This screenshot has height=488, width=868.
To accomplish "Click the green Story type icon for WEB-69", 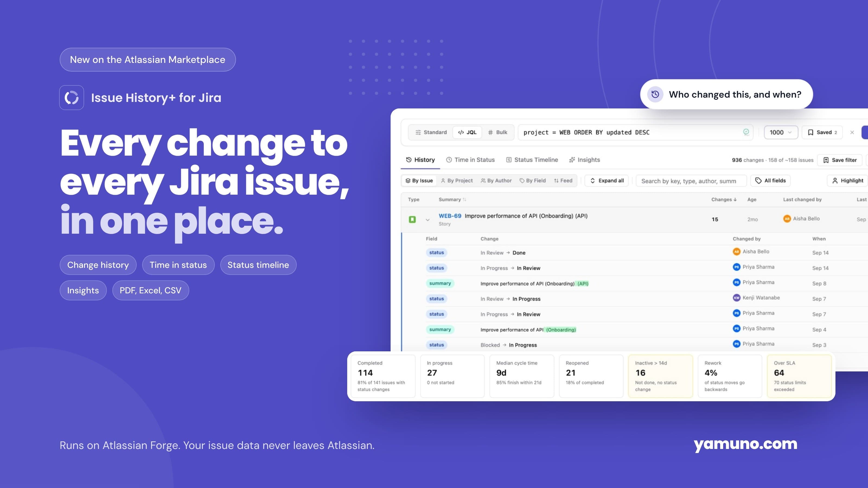I will click(412, 220).
